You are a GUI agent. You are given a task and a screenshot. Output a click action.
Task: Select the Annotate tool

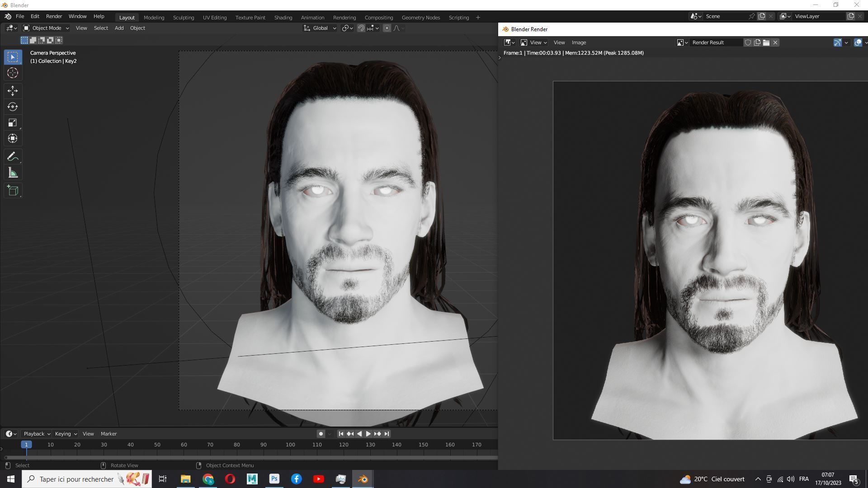tap(13, 157)
